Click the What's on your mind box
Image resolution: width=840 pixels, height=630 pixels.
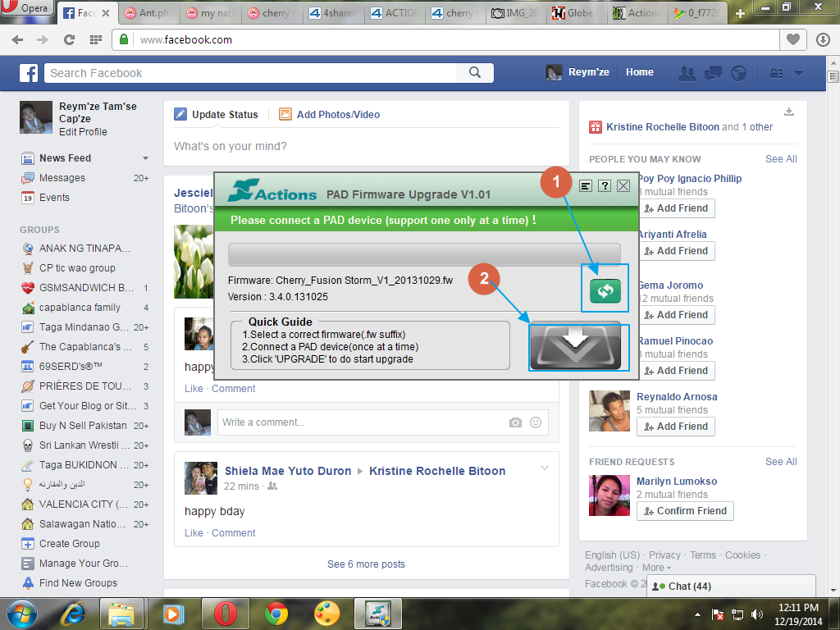pos(367,146)
